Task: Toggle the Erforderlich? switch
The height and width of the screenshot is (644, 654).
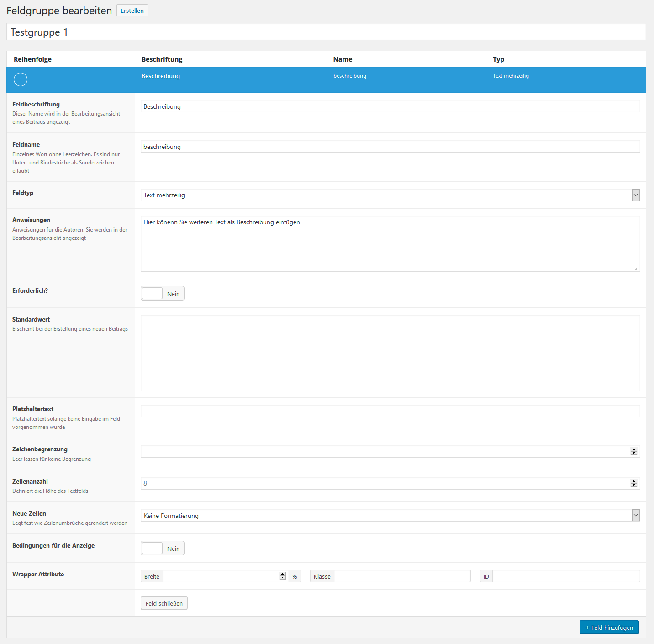Action: click(x=163, y=294)
